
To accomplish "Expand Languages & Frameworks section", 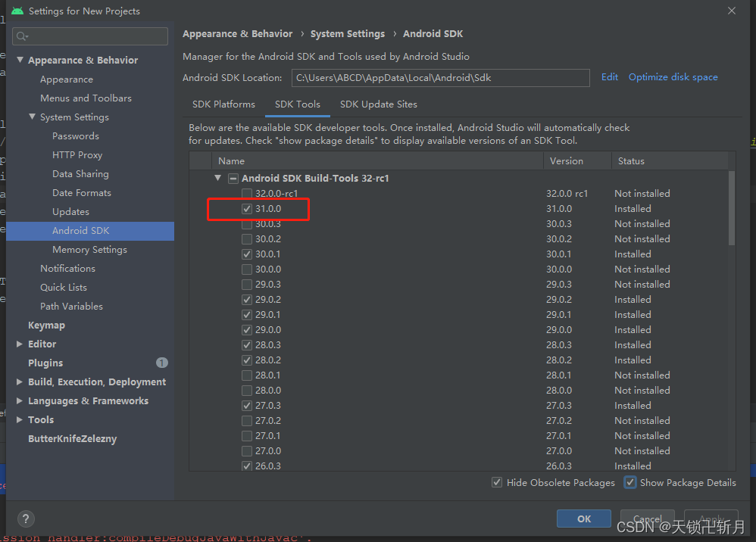I will tap(20, 401).
